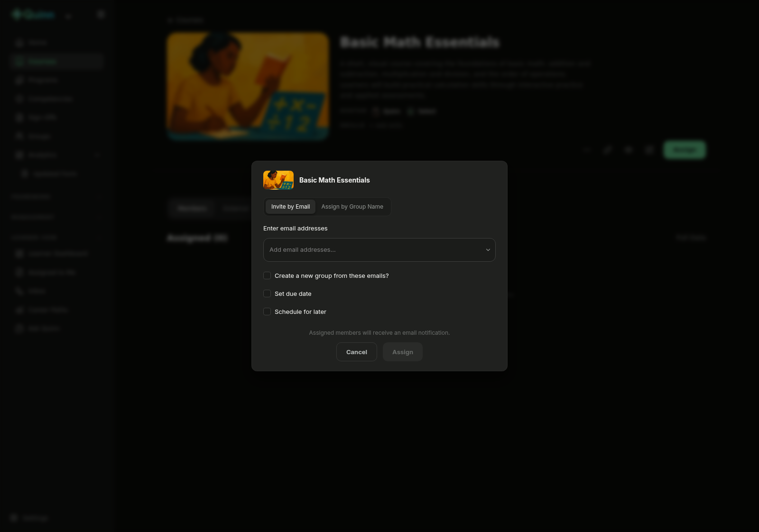Expand the email addresses dropdown chevron
Viewport: 759px width, 532px height.
click(x=488, y=250)
